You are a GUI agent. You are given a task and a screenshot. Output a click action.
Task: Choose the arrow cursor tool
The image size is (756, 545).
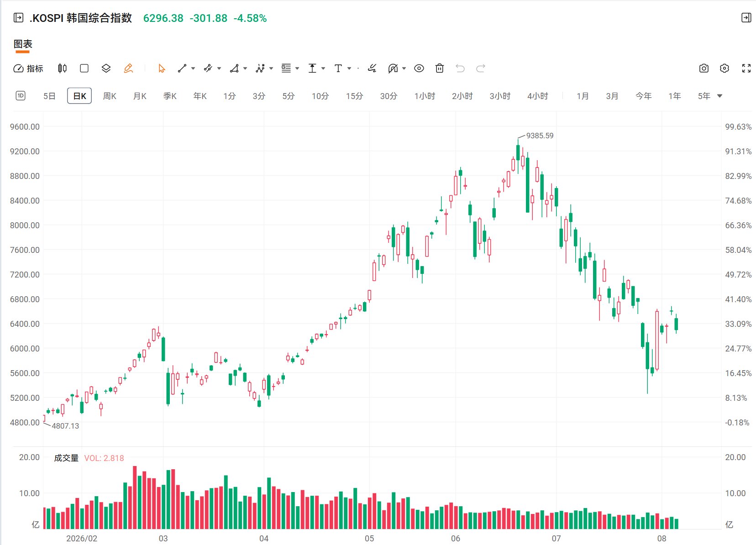point(162,68)
